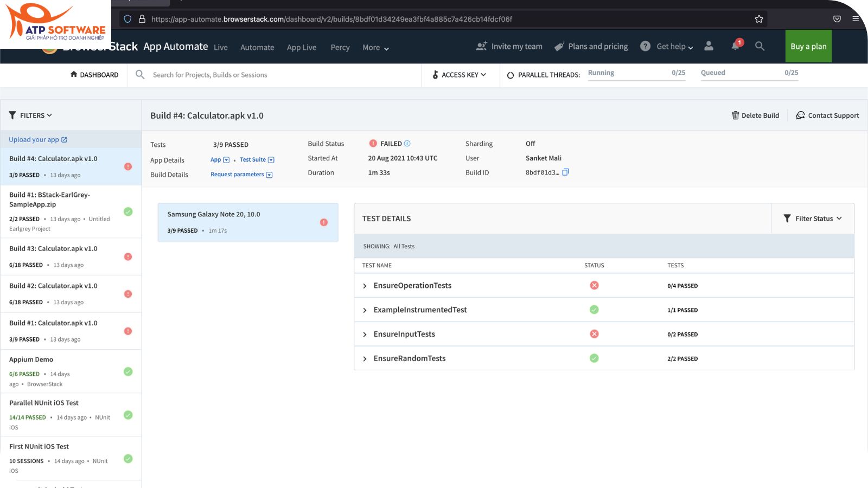868x488 pixels.
Task: Click the external link icon next to Upload your app
Action: pyautogui.click(x=64, y=140)
